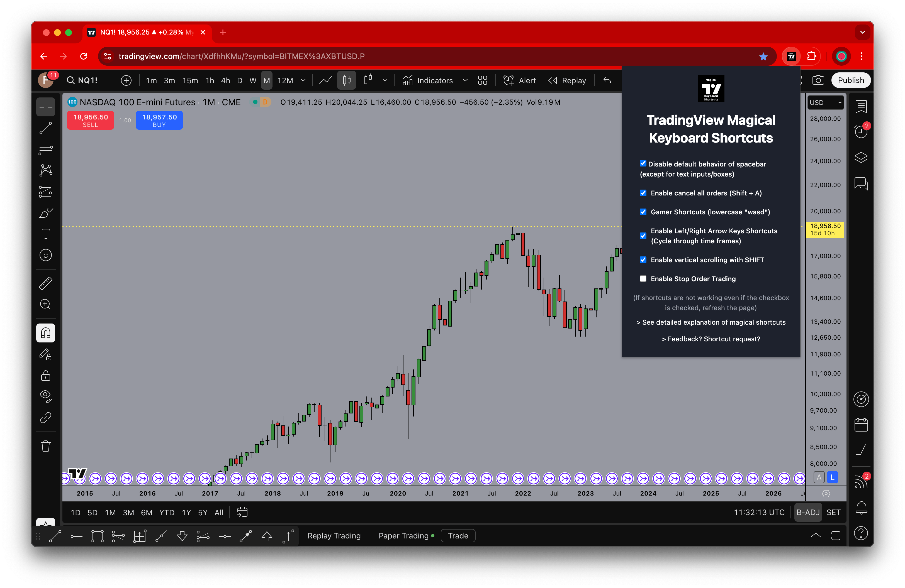Open the emoji icons tool

pos(46,255)
